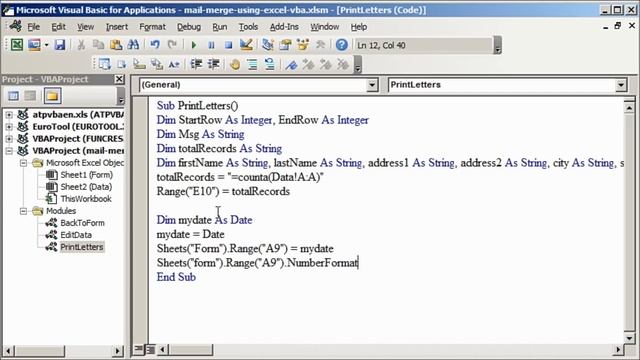
Task: Click the Cut scissors icon
Action: pos(81,44)
